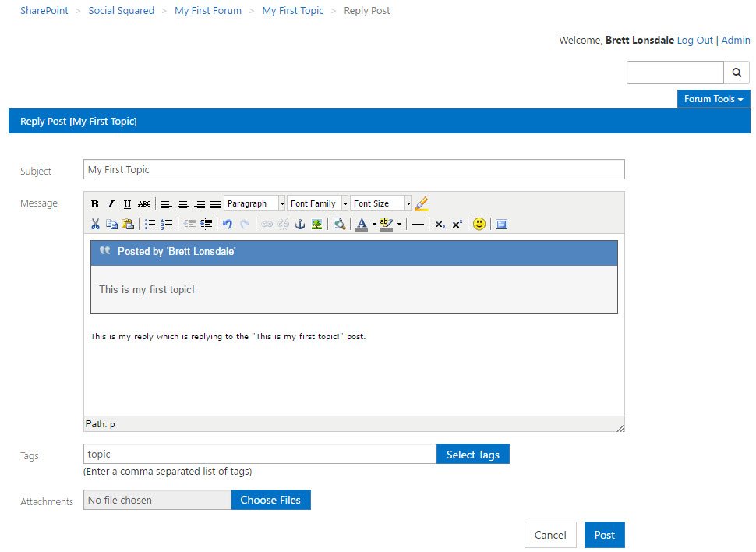Click the Anchor insert icon

[299, 224]
